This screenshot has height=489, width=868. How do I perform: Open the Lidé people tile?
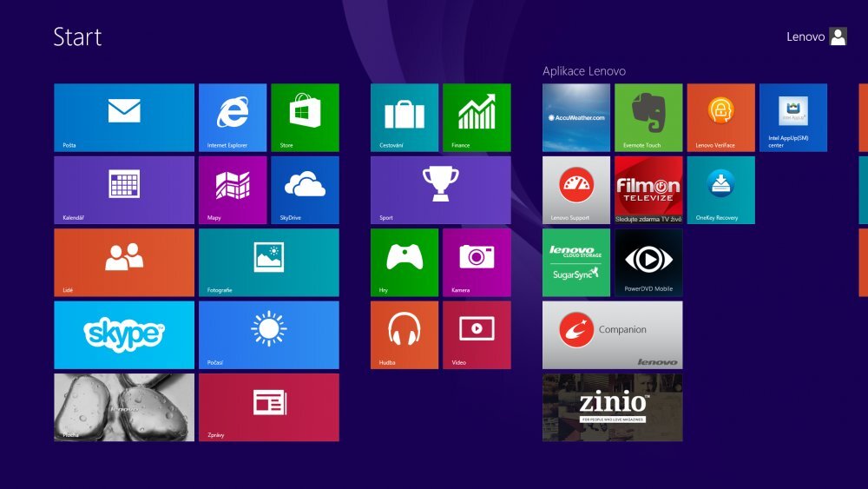[124, 262]
